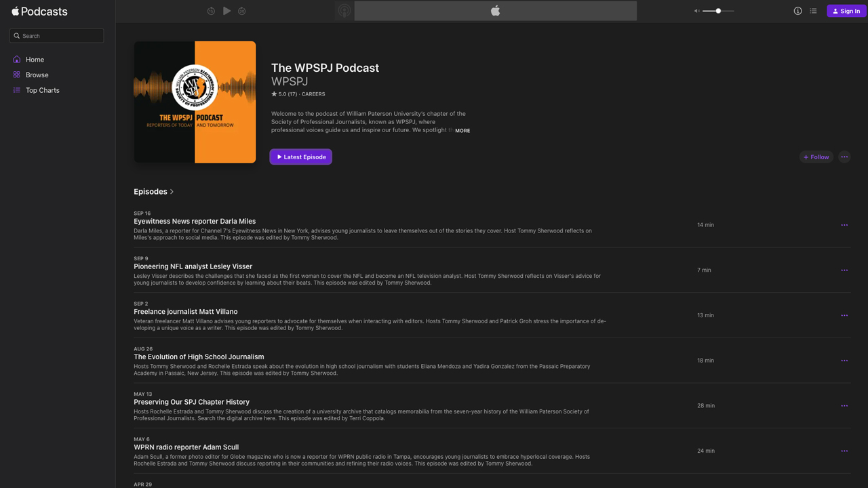
Task: Adjust the volume slider
Action: (718, 11)
